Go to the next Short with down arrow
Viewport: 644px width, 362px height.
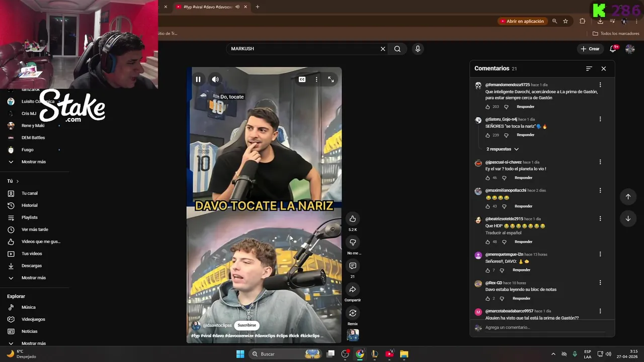click(628, 219)
